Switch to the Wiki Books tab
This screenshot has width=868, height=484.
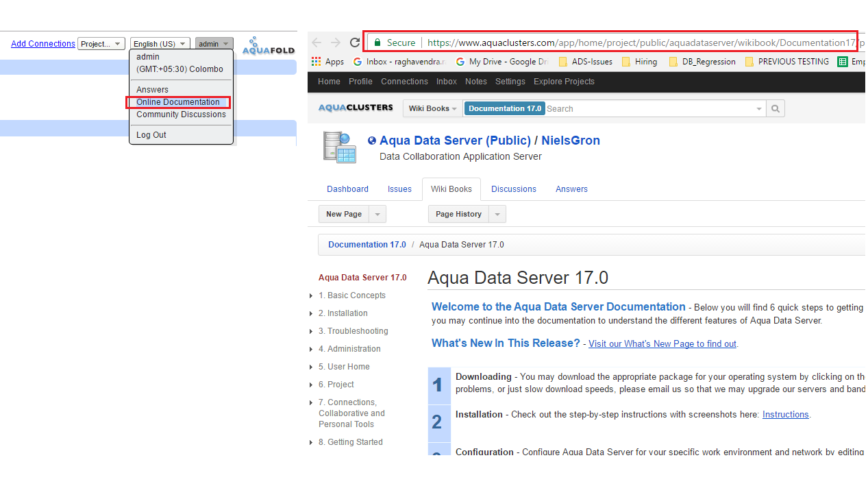pyautogui.click(x=451, y=189)
